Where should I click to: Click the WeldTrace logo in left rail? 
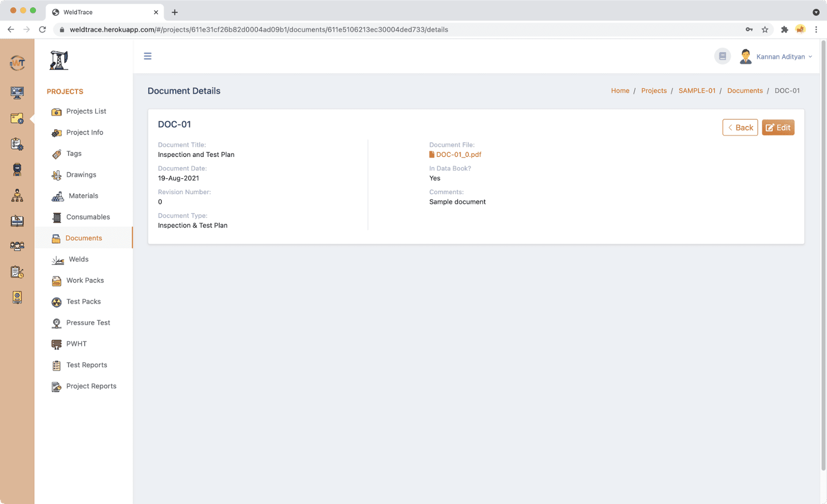pyautogui.click(x=17, y=63)
